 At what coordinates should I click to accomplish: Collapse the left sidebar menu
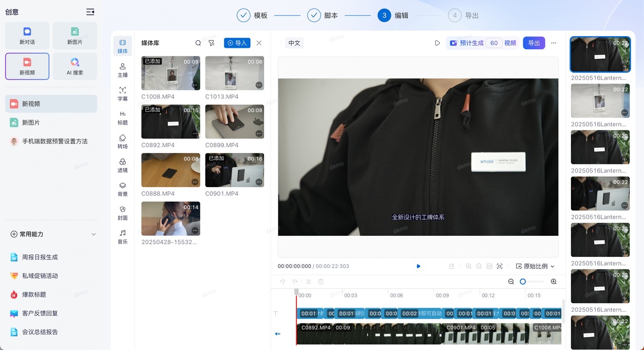click(x=90, y=12)
